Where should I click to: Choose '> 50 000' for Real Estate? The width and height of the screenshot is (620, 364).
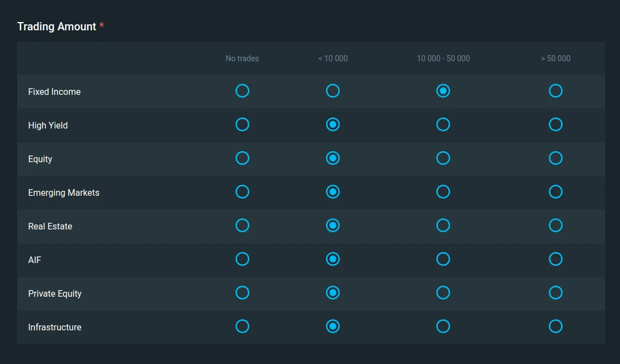(x=555, y=226)
